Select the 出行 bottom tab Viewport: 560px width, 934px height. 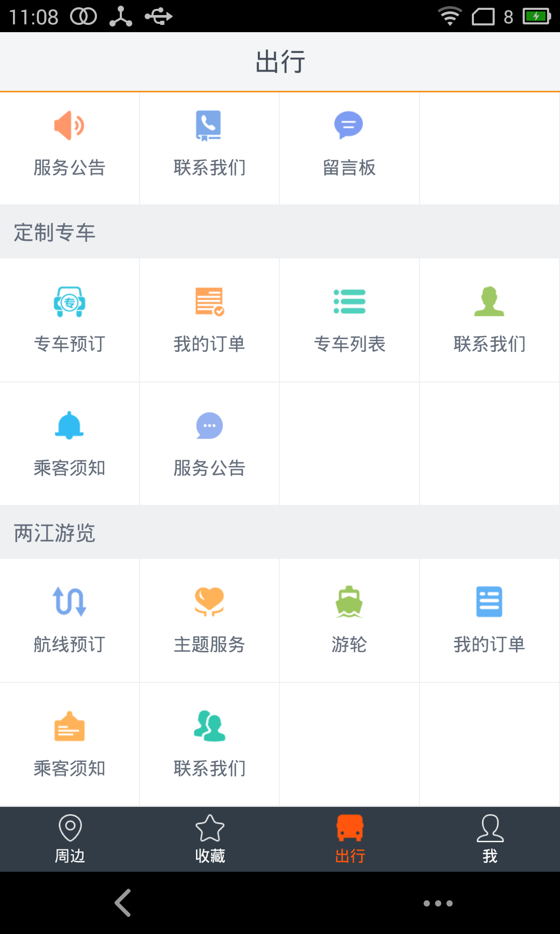(x=350, y=839)
